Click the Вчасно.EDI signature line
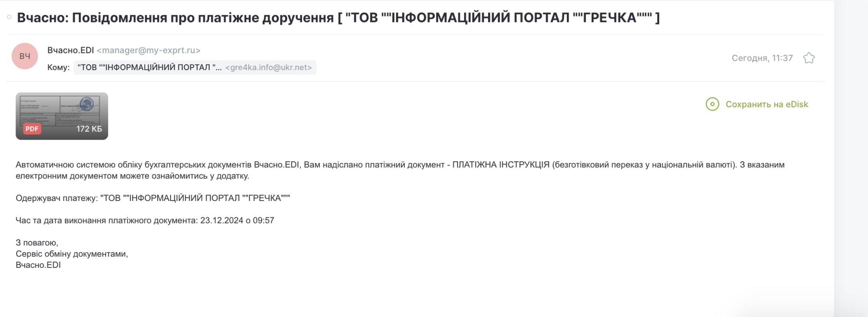 [38, 265]
